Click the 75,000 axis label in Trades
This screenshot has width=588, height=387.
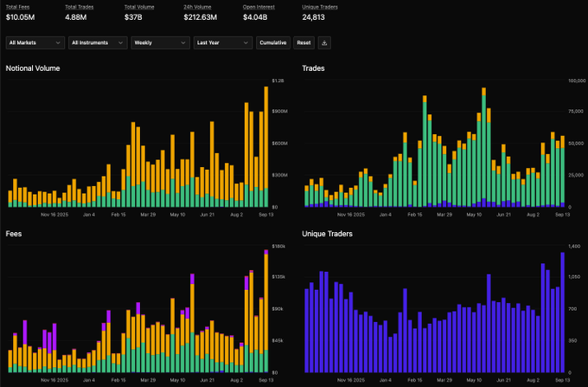pos(576,112)
